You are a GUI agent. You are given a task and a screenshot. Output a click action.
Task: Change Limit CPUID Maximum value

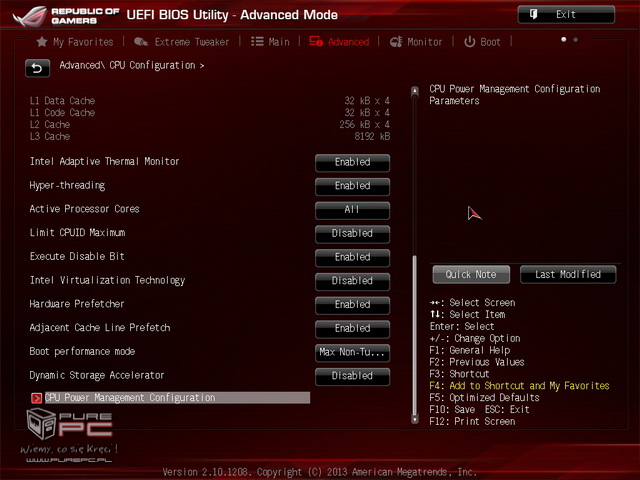tap(352, 233)
